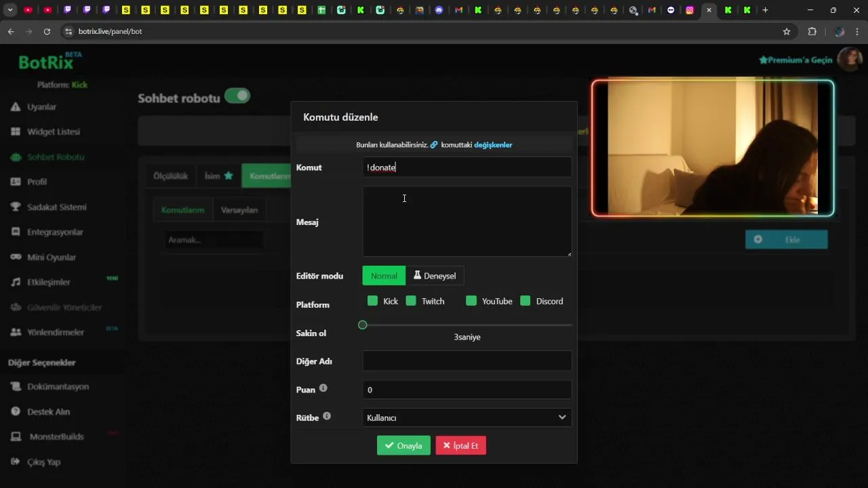
Task: Select Komutlarım sub-tab
Action: [x=182, y=210]
